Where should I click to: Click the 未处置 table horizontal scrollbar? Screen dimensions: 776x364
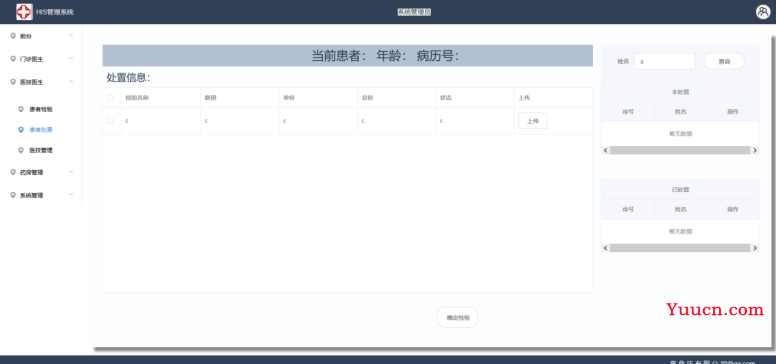[680, 150]
